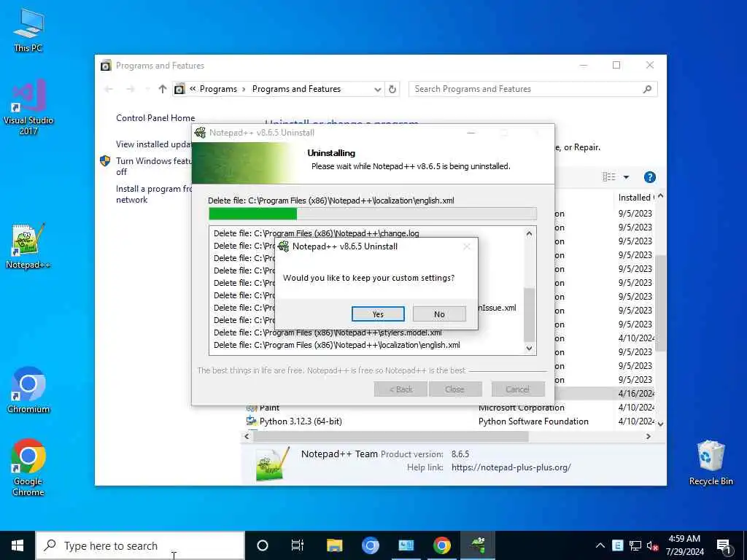Maximize the Programs and Features window
Viewport: 747px width, 560px height.
[616, 65]
